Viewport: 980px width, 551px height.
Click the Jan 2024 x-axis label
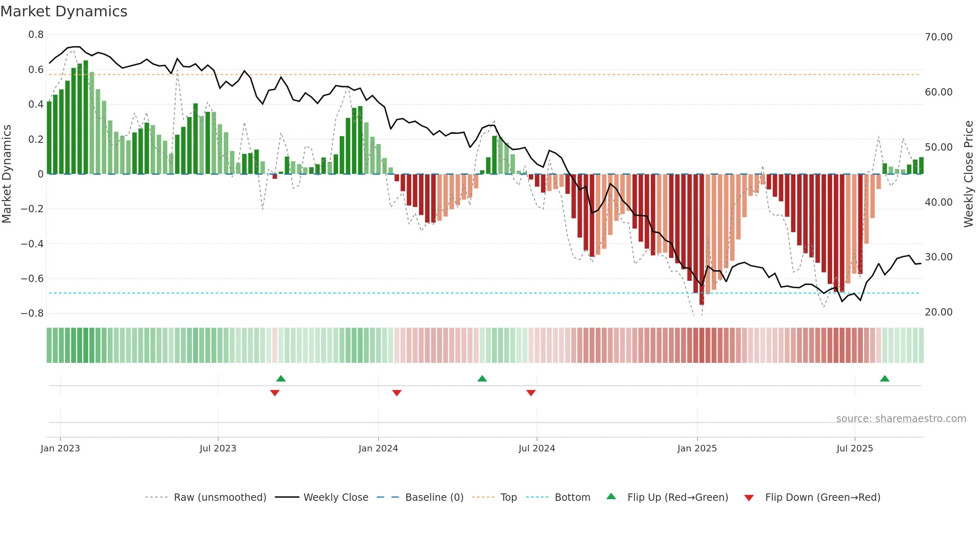(379, 448)
